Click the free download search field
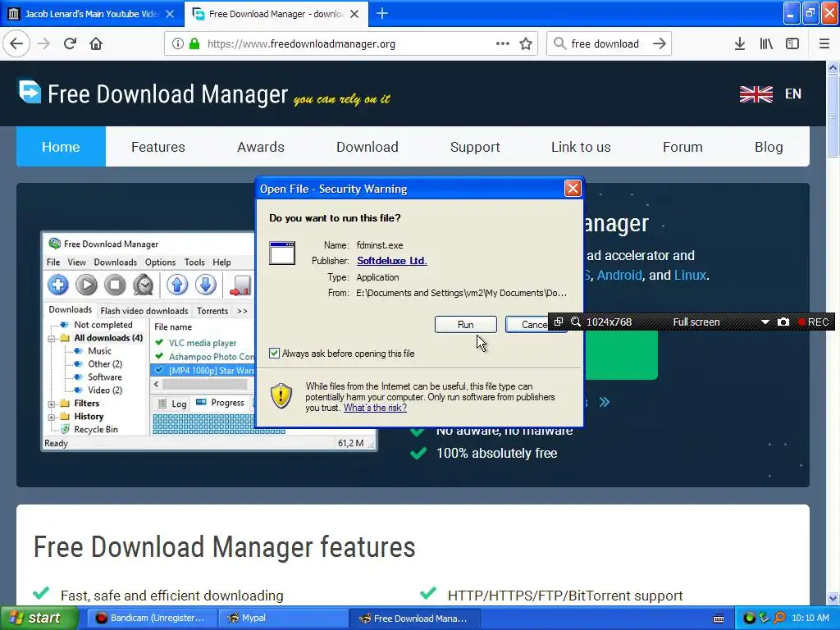 pyautogui.click(x=605, y=44)
